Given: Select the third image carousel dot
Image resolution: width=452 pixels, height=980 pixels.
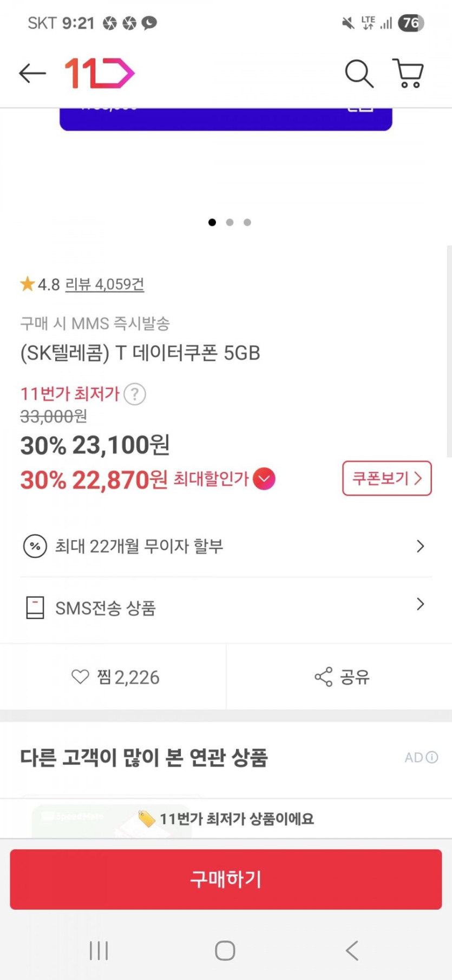Looking at the screenshot, I should tap(247, 222).
